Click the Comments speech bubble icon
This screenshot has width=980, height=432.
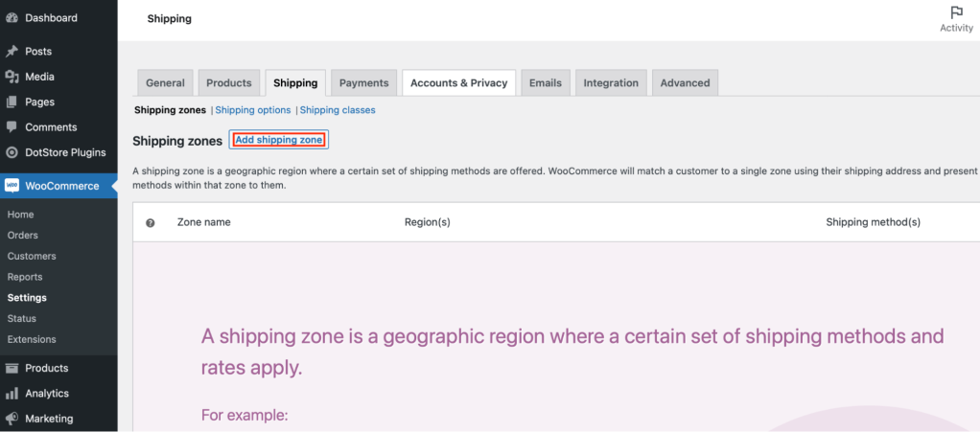pos(12,126)
